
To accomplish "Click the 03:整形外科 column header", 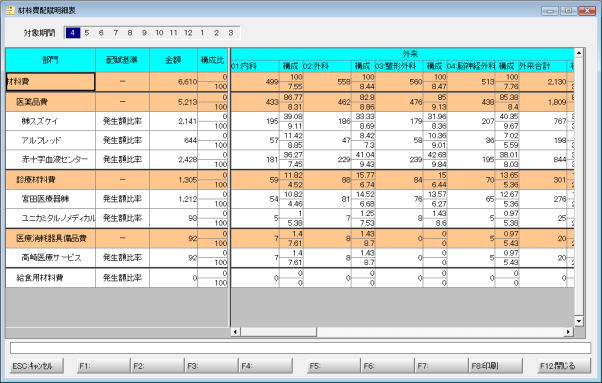I will tap(399, 66).
